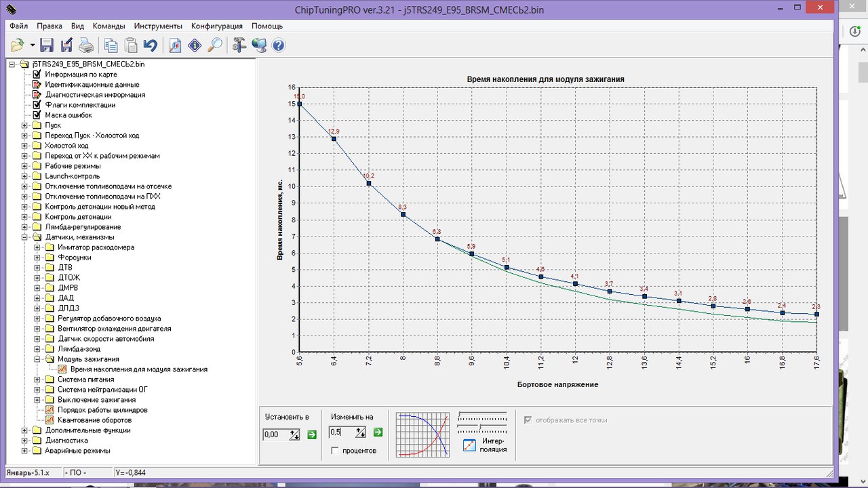Open 'Флаги комплектации' item
The image size is (868, 488).
pos(80,105)
